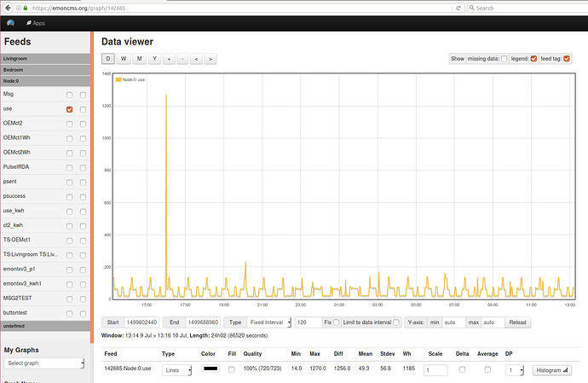Click the Y-axis max field
The height and width of the screenshot is (383, 588).
493,322
